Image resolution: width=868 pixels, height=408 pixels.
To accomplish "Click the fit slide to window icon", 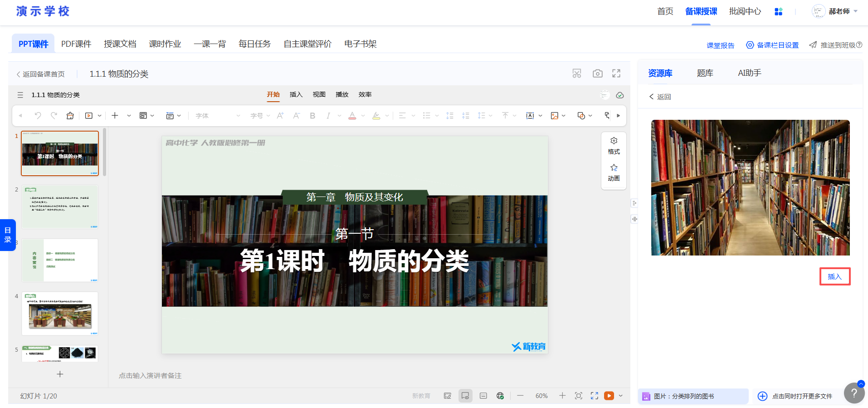I will (579, 396).
